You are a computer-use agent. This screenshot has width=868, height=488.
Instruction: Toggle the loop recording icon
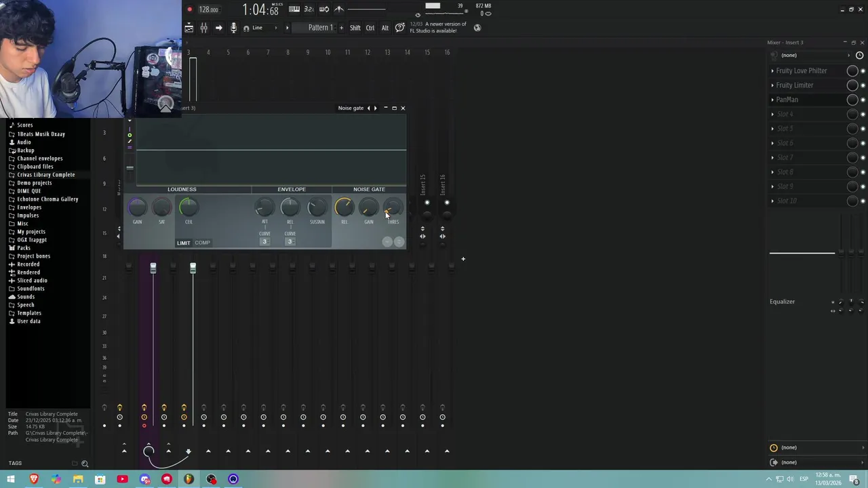point(324,9)
